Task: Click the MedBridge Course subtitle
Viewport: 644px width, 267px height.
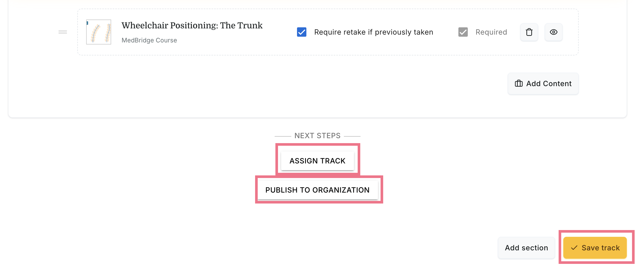Action: tap(149, 40)
